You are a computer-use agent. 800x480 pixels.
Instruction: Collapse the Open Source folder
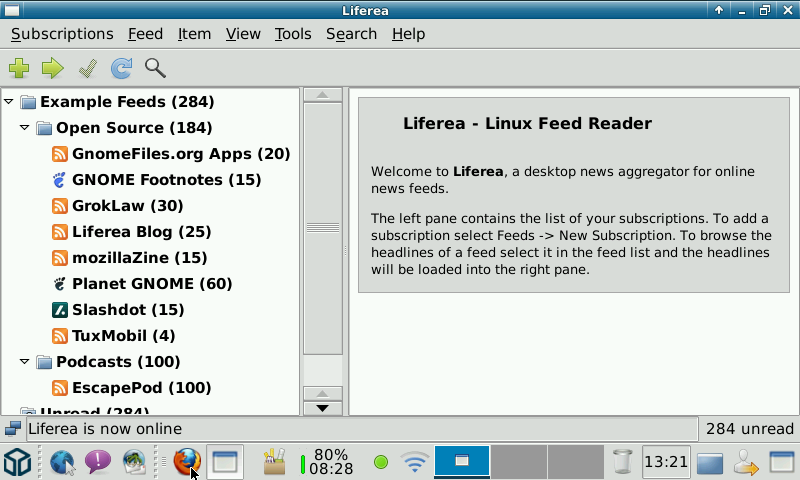tap(24, 128)
